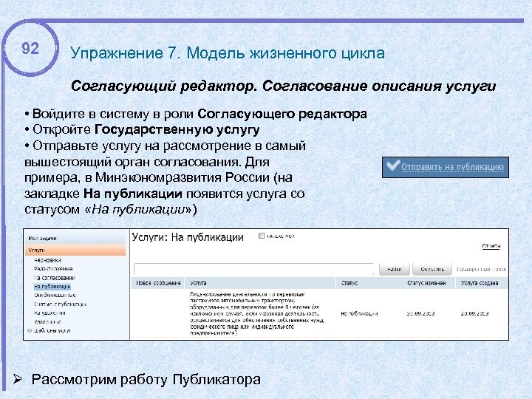The image size is (532, 399).
Task: Click the 'Услуги: На публикации' page heading
Action: click(188, 237)
